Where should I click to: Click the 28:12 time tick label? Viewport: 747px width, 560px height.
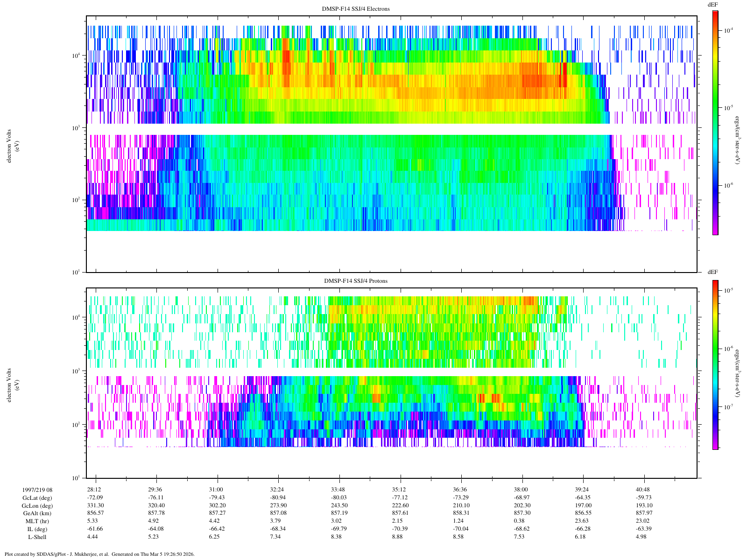pos(94,490)
